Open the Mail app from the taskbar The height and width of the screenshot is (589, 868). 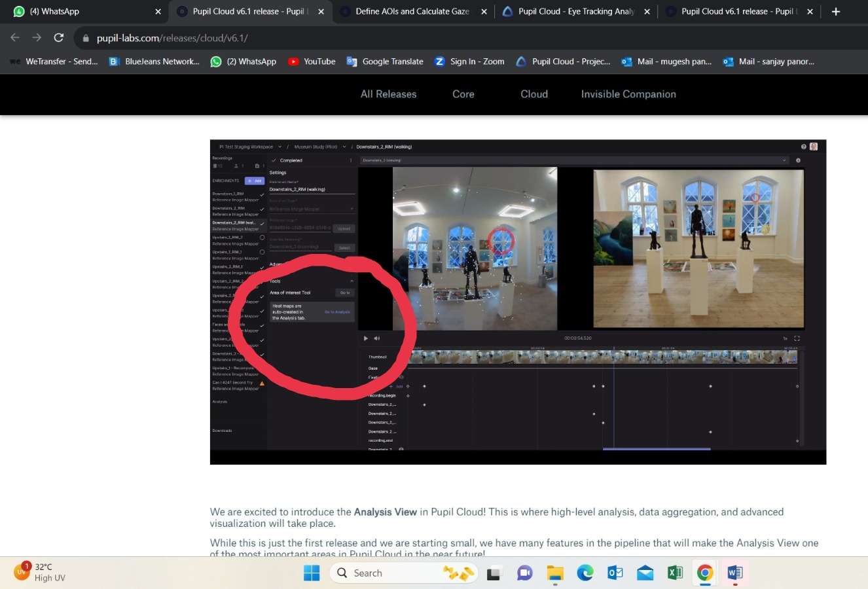point(645,573)
